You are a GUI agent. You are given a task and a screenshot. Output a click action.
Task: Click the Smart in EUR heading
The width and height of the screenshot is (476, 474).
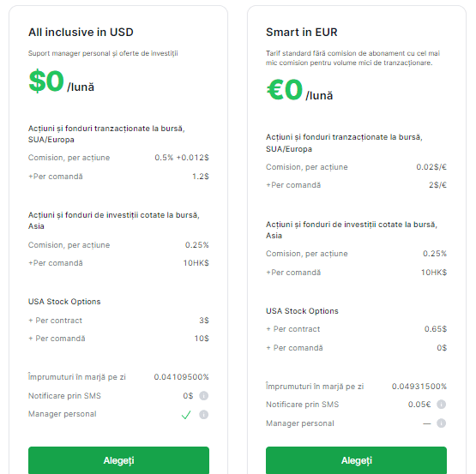coord(302,33)
